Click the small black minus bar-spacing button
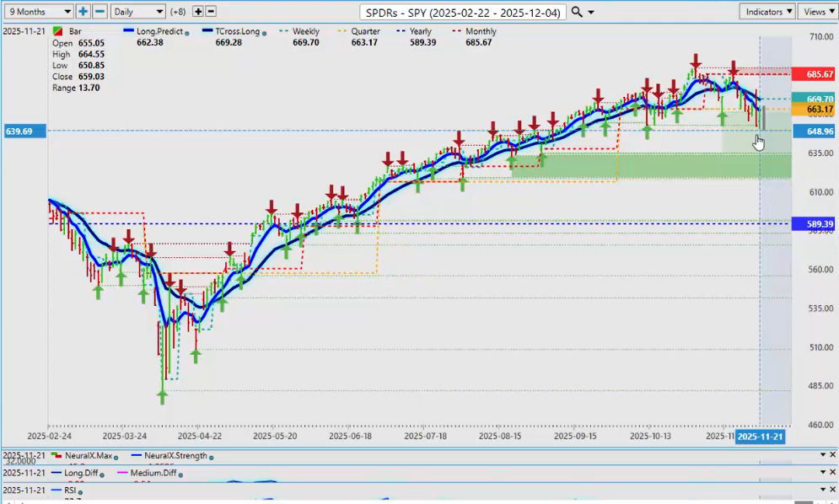 (211, 12)
